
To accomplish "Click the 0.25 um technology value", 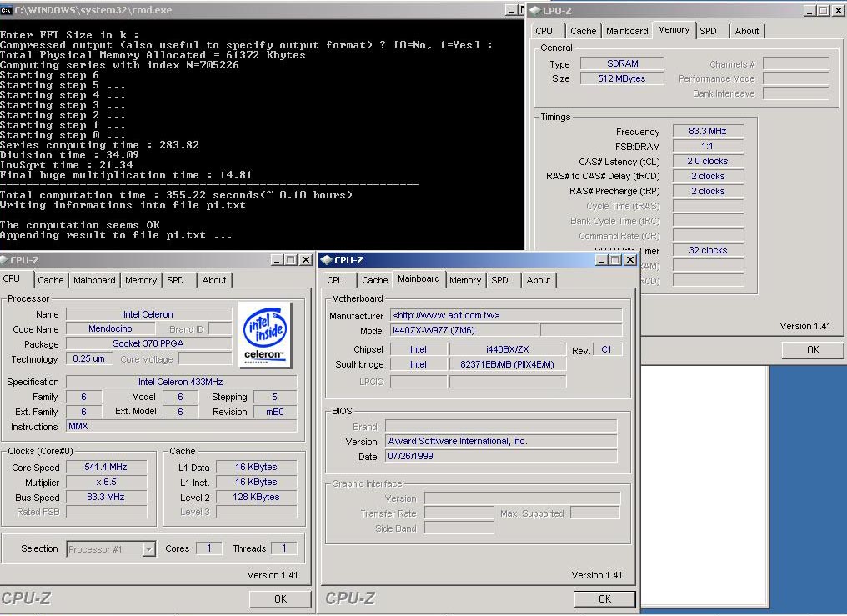I will pyautogui.click(x=89, y=358).
